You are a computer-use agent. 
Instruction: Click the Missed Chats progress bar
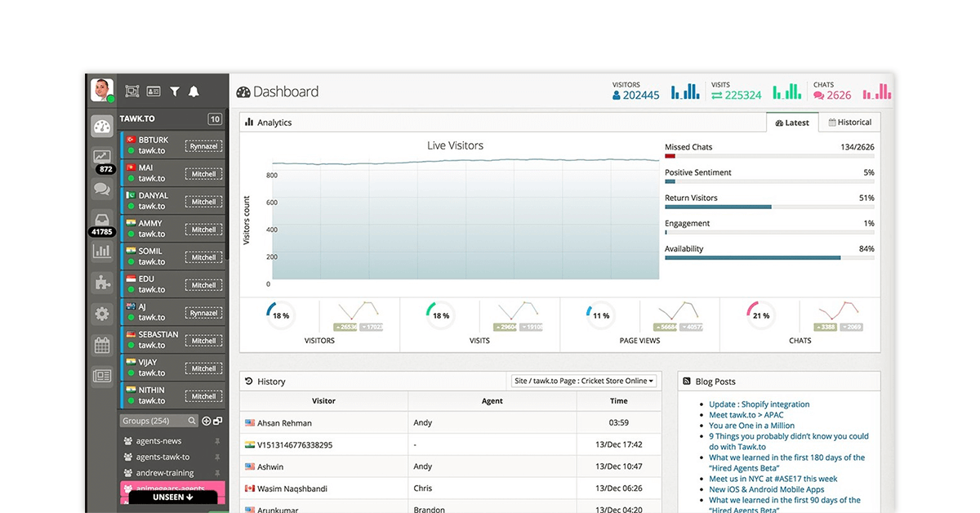pos(769,156)
